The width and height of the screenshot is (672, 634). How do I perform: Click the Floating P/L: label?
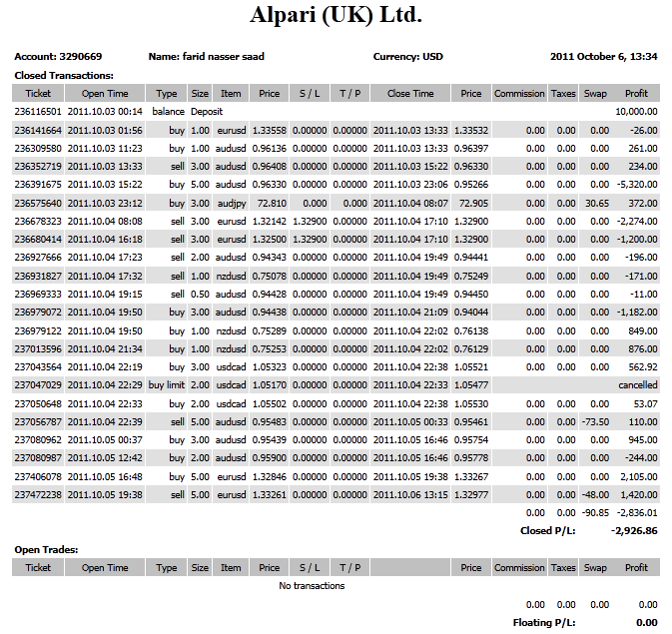coord(544,622)
